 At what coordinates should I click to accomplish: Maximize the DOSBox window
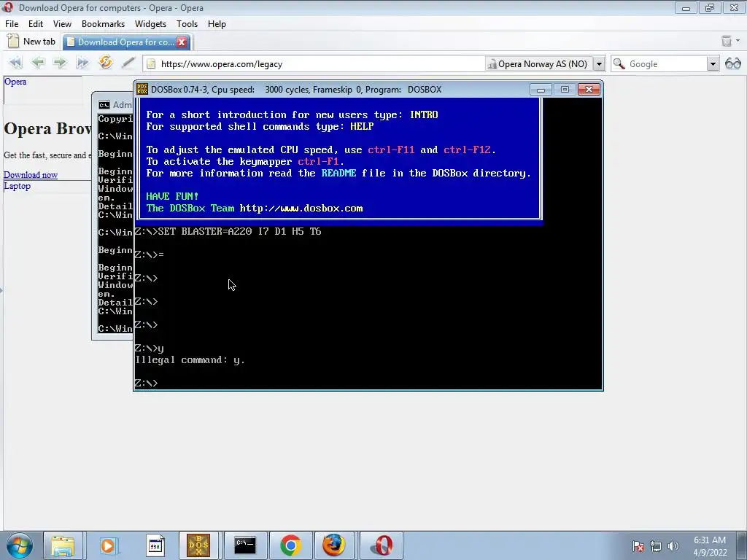(565, 90)
